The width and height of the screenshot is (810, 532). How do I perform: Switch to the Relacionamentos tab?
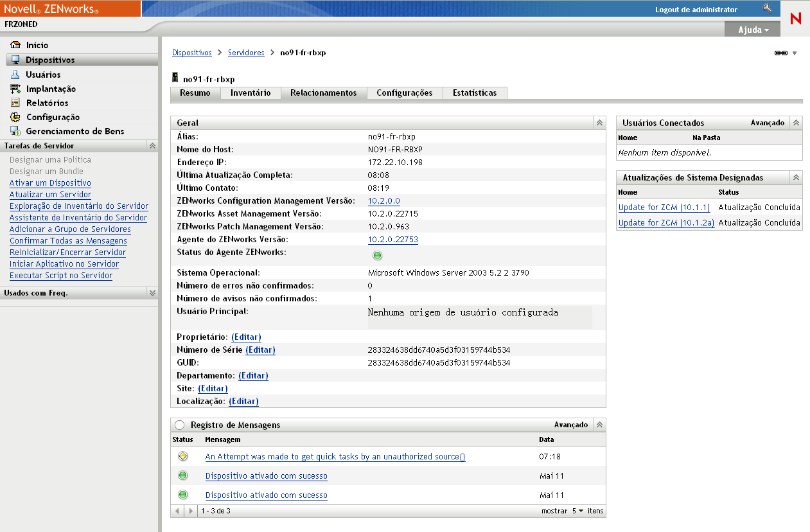pos(324,93)
